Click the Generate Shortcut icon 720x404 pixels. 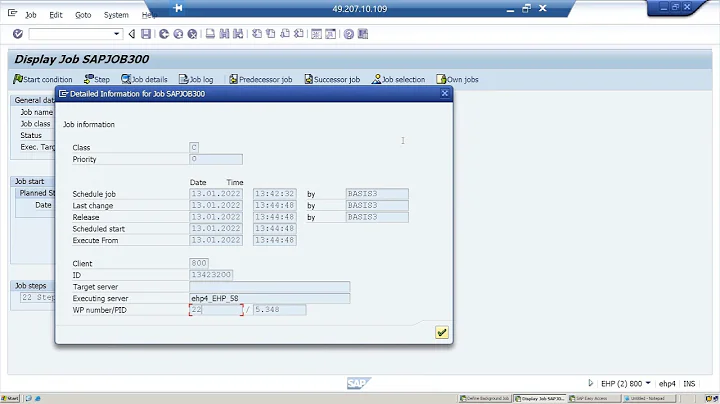pyautogui.click(x=331, y=34)
